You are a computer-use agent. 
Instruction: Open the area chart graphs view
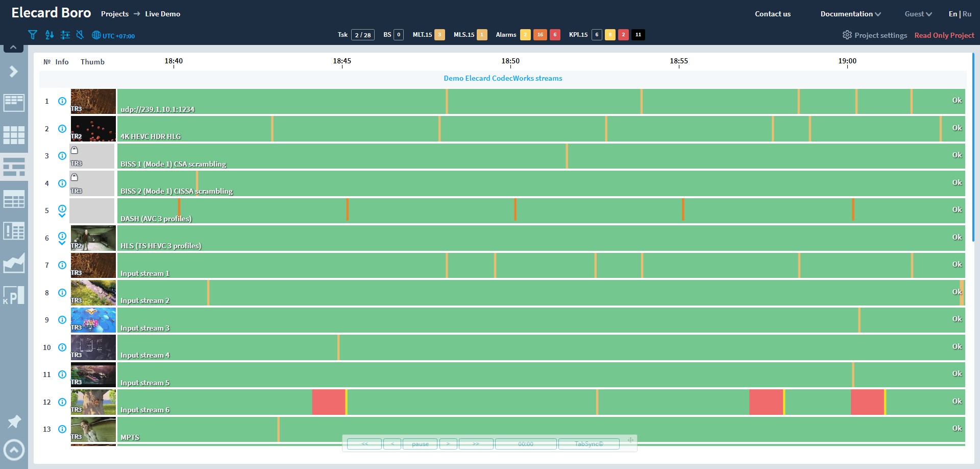tap(14, 263)
